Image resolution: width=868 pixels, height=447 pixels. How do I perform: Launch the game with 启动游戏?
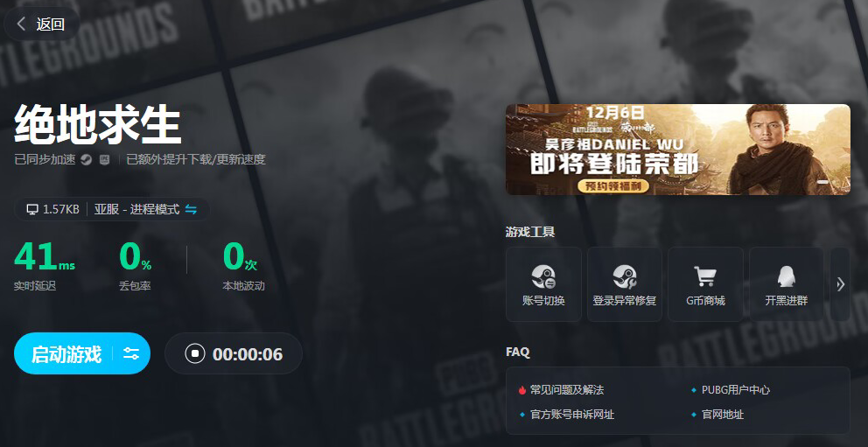tap(66, 354)
